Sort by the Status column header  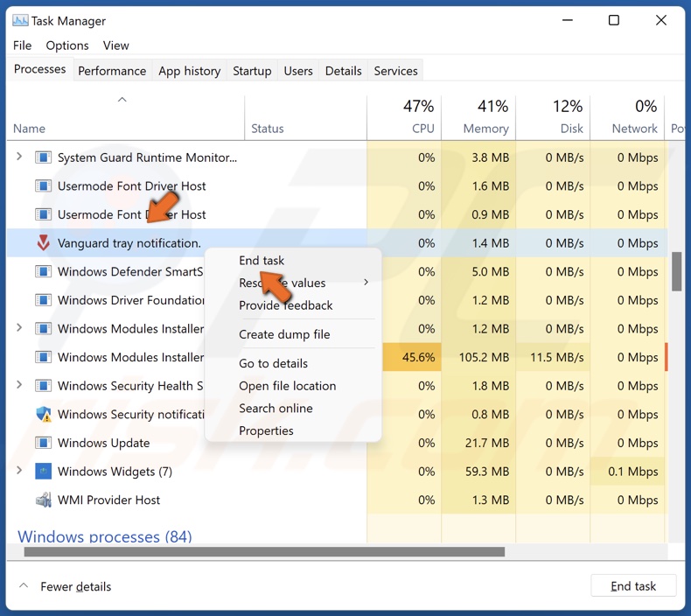pos(306,117)
